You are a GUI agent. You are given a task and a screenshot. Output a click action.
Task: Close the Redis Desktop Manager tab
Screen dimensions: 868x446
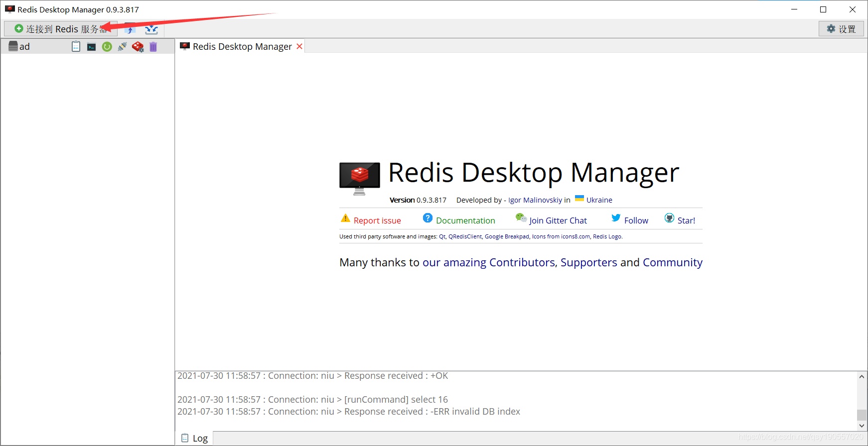pos(299,46)
